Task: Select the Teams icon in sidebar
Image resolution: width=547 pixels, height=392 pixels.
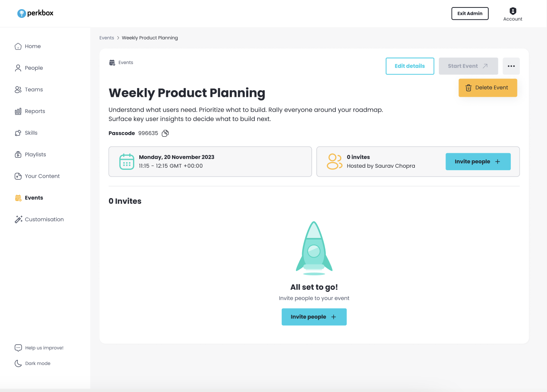Action: pyautogui.click(x=18, y=89)
